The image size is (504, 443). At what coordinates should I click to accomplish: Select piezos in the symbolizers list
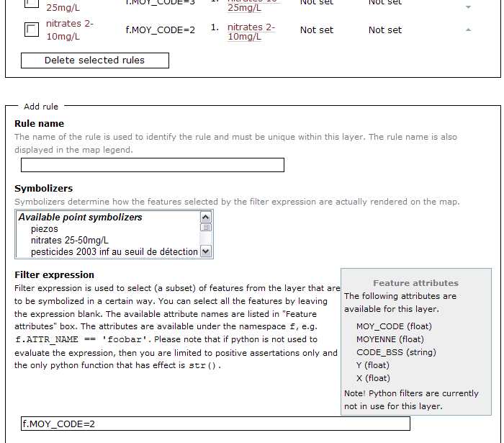(45, 228)
